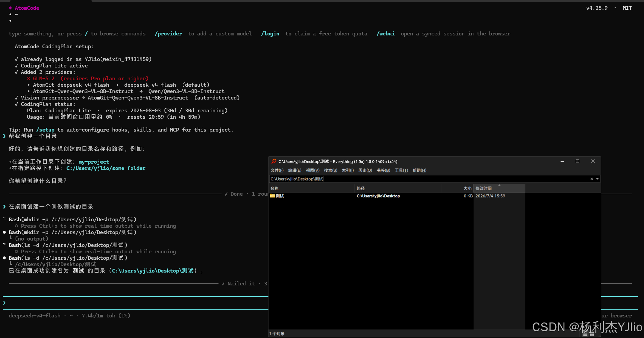The width and height of the screenshot is (644, 338).
Task: Click the MIT license label
Action: (627, 8)
